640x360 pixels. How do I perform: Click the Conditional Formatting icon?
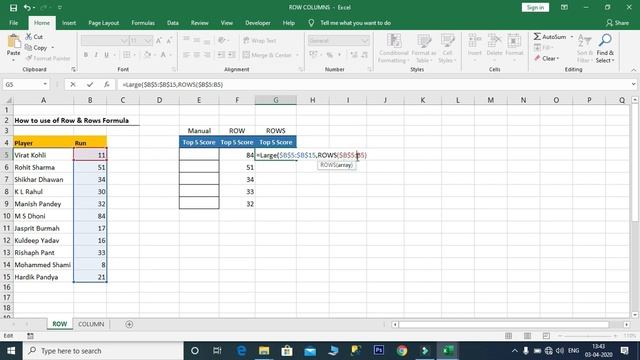pyautogui.click(x=394, y=41)
